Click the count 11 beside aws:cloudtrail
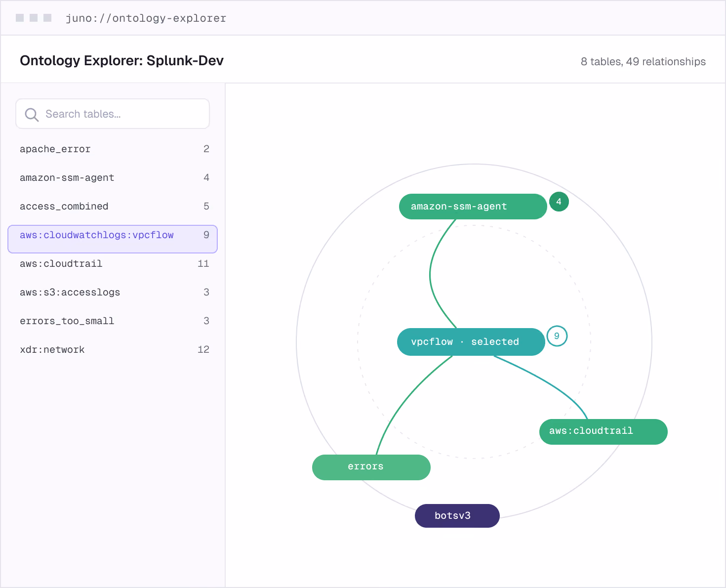This screenshot has width=726, height=588. [203, 264]
